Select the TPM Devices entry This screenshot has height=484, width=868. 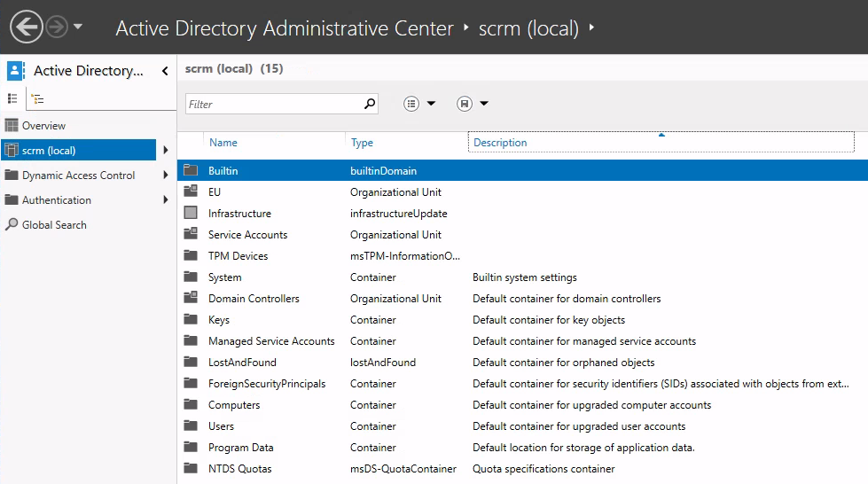click(238, 256)
